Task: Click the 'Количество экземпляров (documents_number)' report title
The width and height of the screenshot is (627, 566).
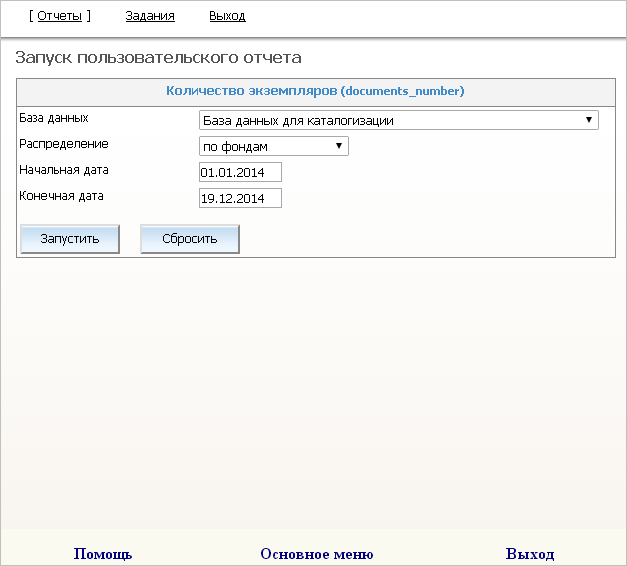Action: tap(314, 91)
